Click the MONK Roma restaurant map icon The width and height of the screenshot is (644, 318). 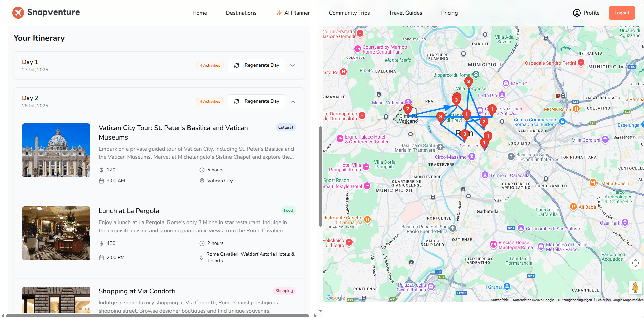pos(576,109)
